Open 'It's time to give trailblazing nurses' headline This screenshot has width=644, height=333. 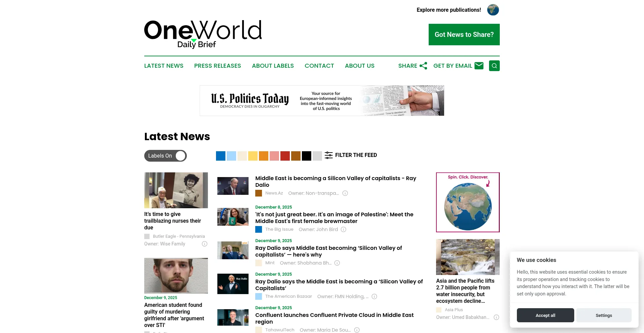click(172, 221)
